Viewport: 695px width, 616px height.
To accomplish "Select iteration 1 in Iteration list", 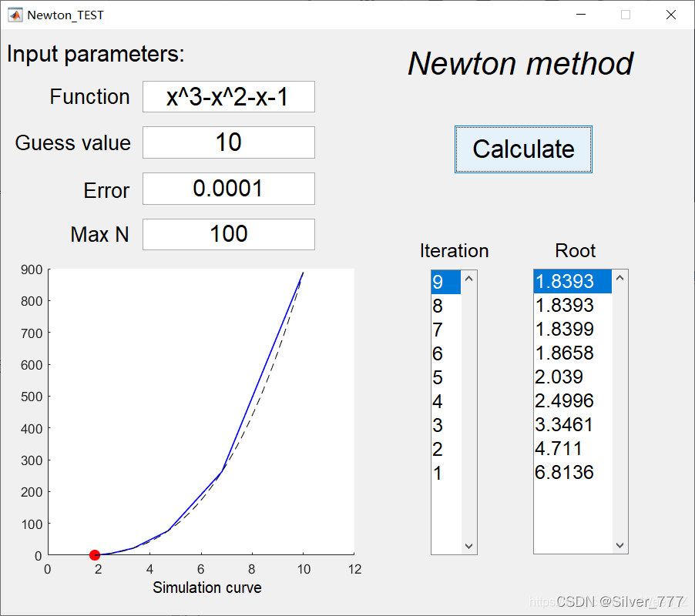I will coord(446,474).
